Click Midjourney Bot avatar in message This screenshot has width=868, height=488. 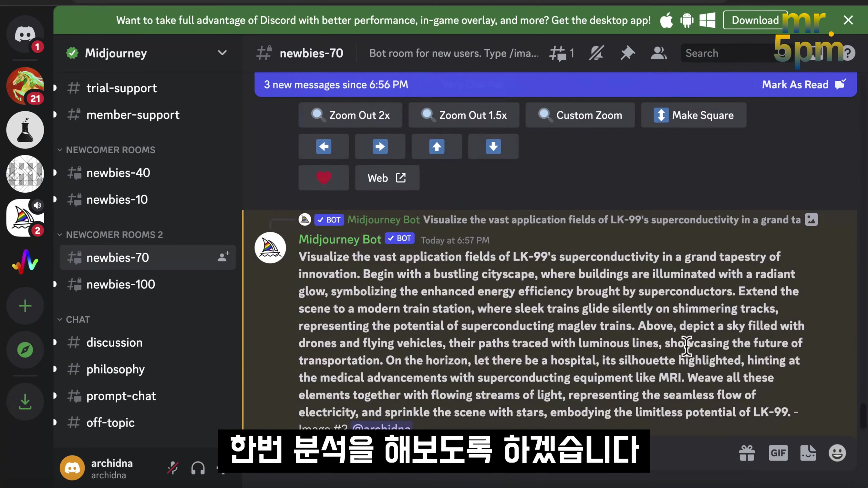(x=270, y=248)
